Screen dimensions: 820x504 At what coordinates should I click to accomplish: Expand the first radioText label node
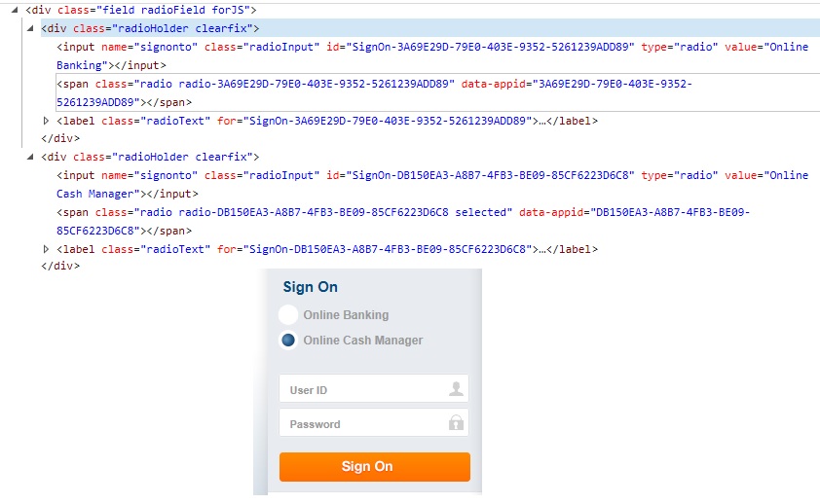click(46, 121)
